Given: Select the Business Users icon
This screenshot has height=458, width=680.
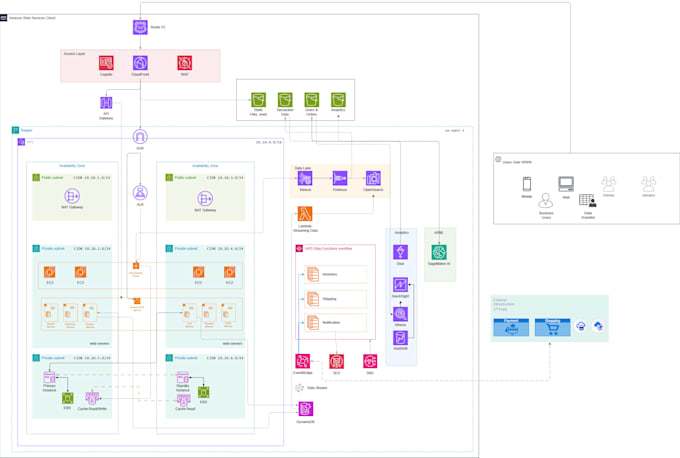Looking at the screenshot, I should [546, 201].
